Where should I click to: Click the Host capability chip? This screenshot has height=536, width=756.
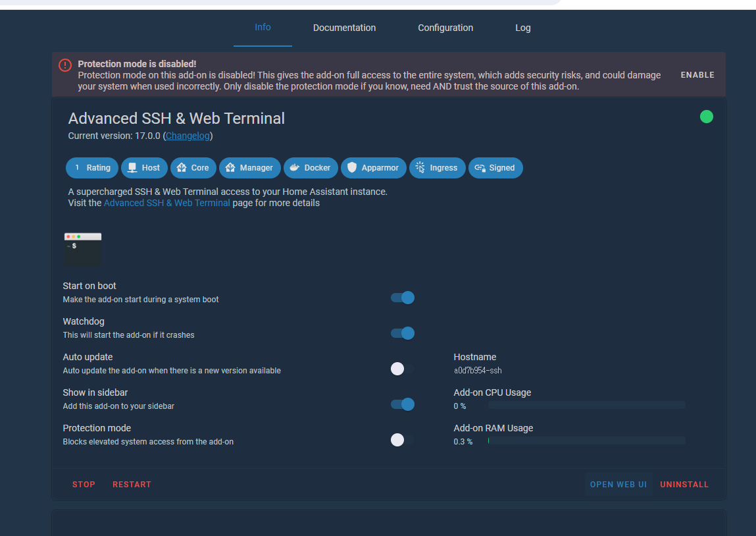click(144, 168)
